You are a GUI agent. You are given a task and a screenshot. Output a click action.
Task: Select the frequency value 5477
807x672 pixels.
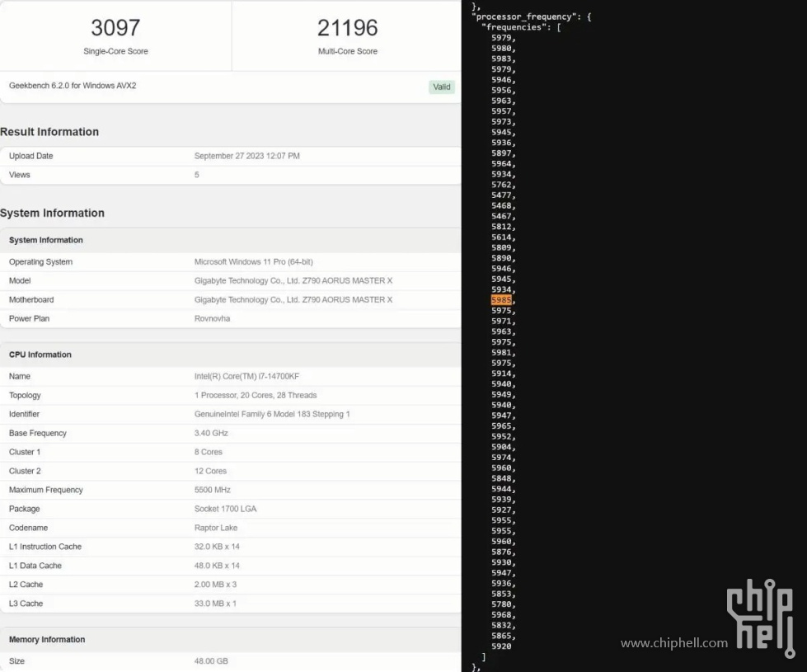(x=501, y=195)
